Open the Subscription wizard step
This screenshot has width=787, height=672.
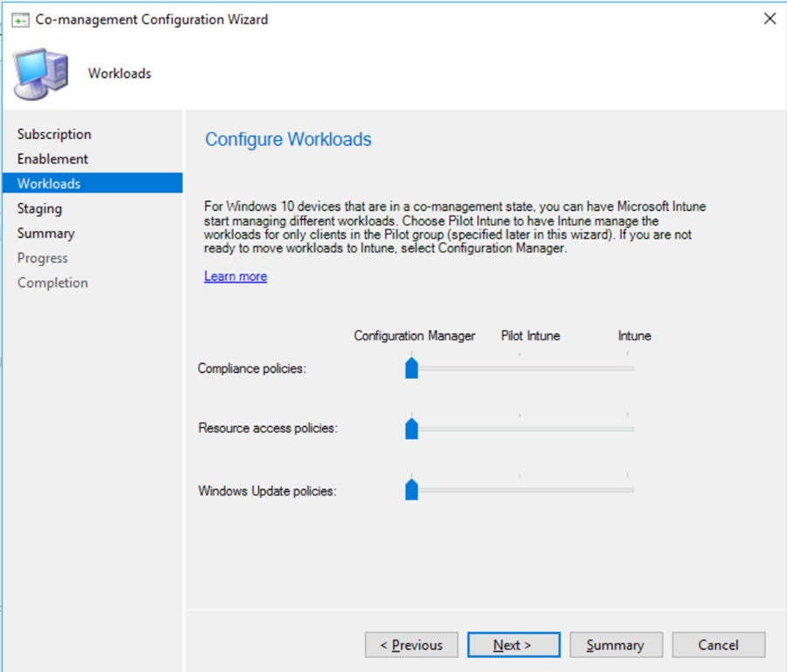coord(54,134)
